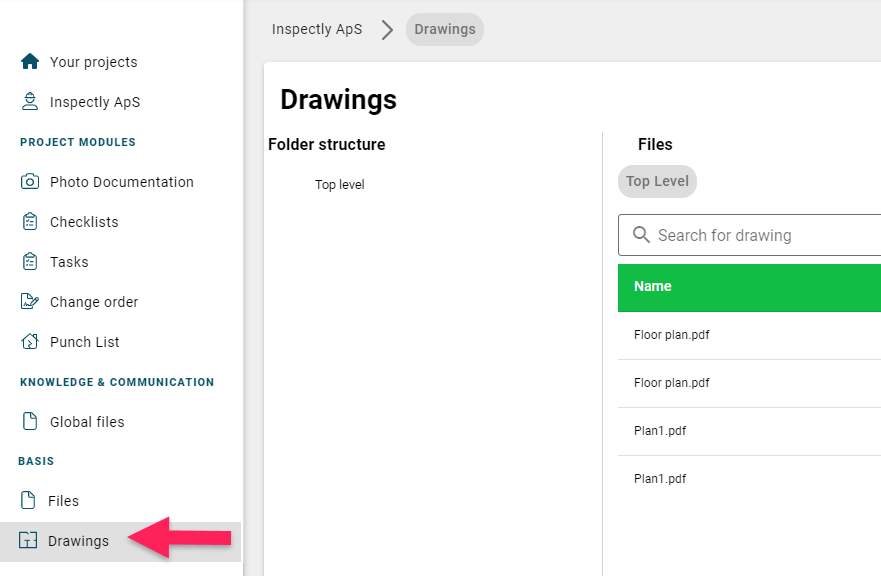This screenshot has width=881, height=576.
Task: Sort by the green Name column header
Action: [x=652, y=286]
